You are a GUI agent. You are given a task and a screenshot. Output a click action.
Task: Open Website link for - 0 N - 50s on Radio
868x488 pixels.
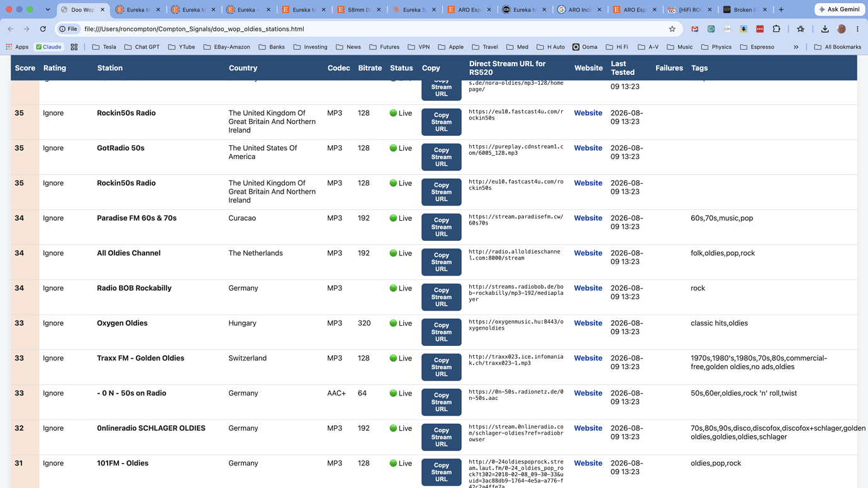click(x=587, y=393)
